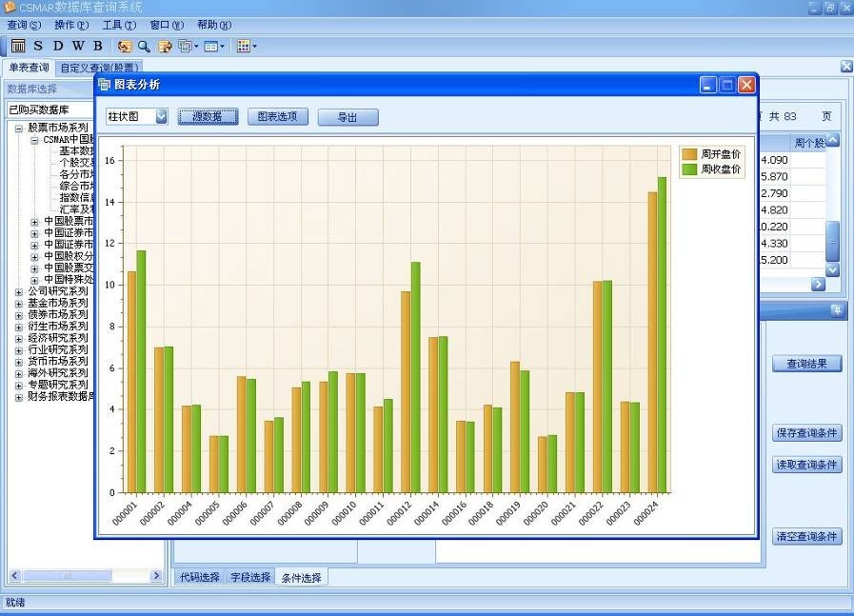854x616 pixels.
Task: Click the S toolbar icon
Action: point(38,46)
